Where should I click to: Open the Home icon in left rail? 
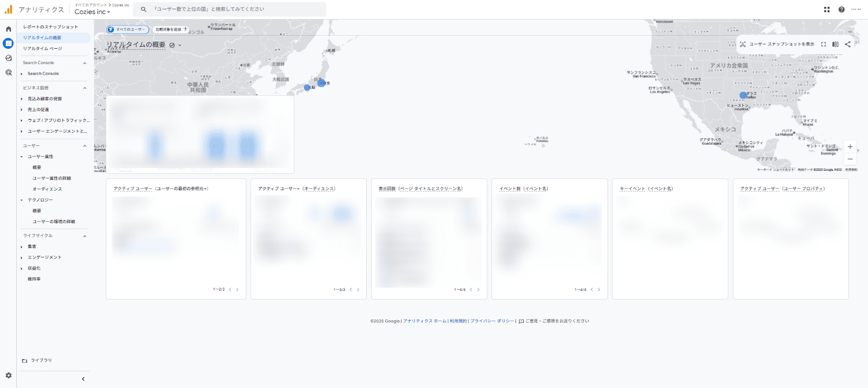[x=8, y=29]
